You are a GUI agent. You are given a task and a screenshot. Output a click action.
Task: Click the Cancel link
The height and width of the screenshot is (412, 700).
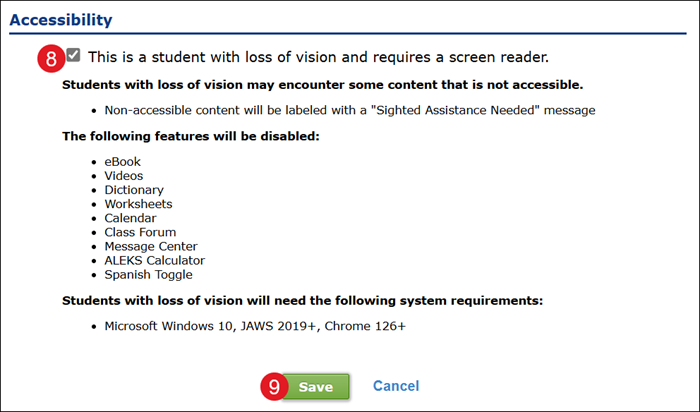click(x=396, y=386)
